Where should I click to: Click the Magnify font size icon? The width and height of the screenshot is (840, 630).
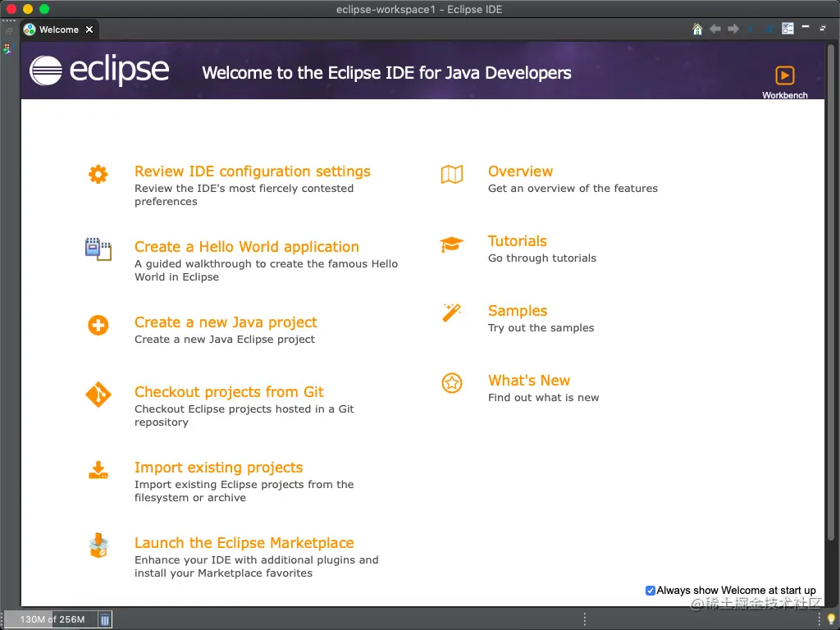tap(769, 29)
